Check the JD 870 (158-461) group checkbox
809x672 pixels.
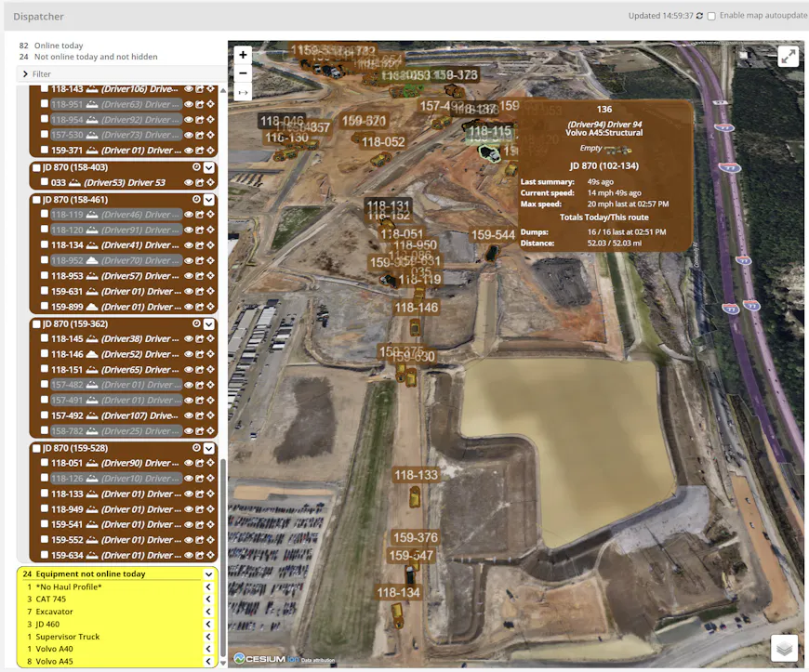pyautogui.click(x=36, y=200)
